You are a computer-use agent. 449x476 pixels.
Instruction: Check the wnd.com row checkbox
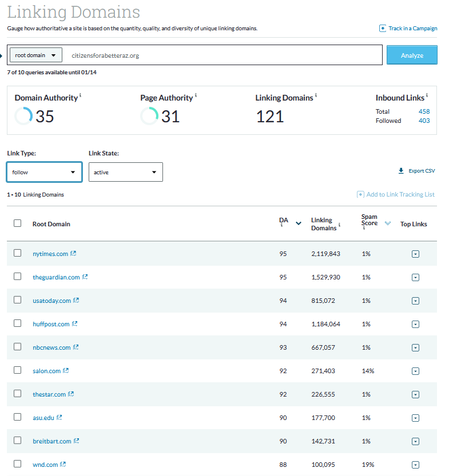tap(17, 464)
